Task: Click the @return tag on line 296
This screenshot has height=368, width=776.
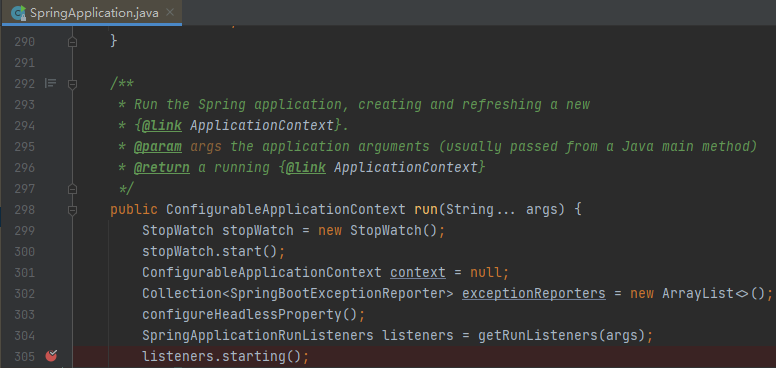Action: click(162, 168)
